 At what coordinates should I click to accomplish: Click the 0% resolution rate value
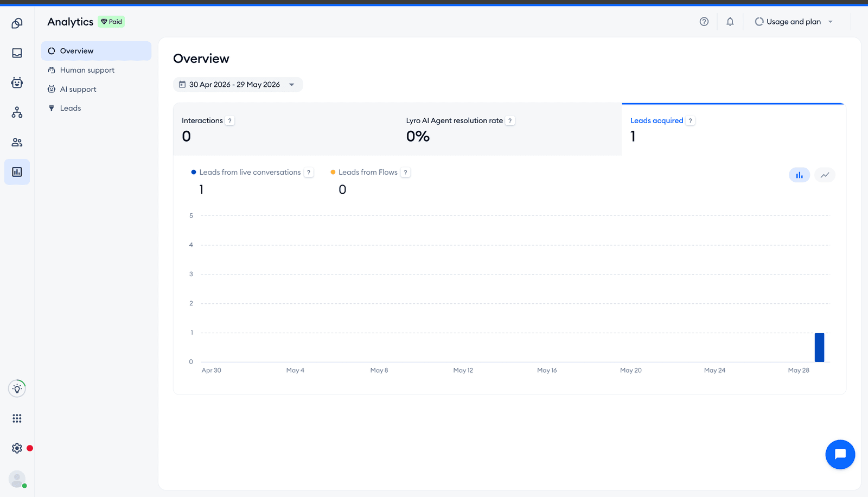click(418, 136)
